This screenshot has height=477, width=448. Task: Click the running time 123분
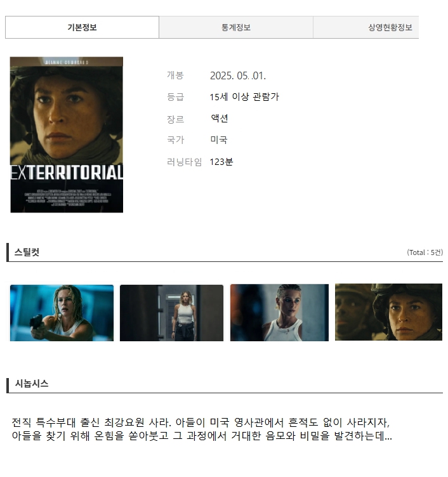(221, 162)
